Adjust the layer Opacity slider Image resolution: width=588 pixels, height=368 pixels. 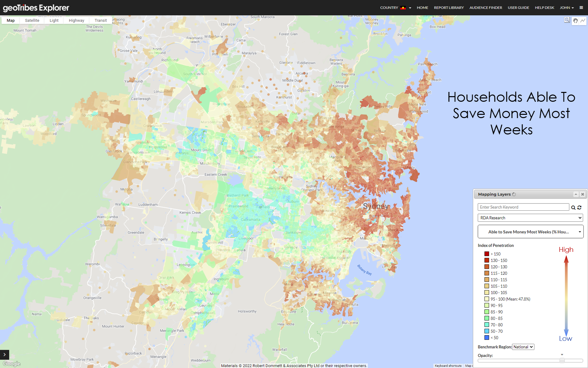click(562, 361)
